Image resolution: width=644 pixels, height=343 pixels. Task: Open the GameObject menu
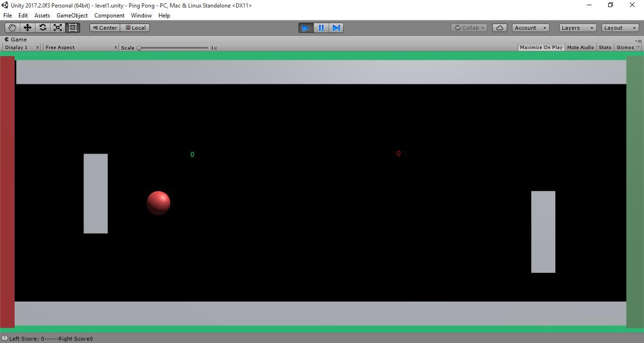(72, 16)
